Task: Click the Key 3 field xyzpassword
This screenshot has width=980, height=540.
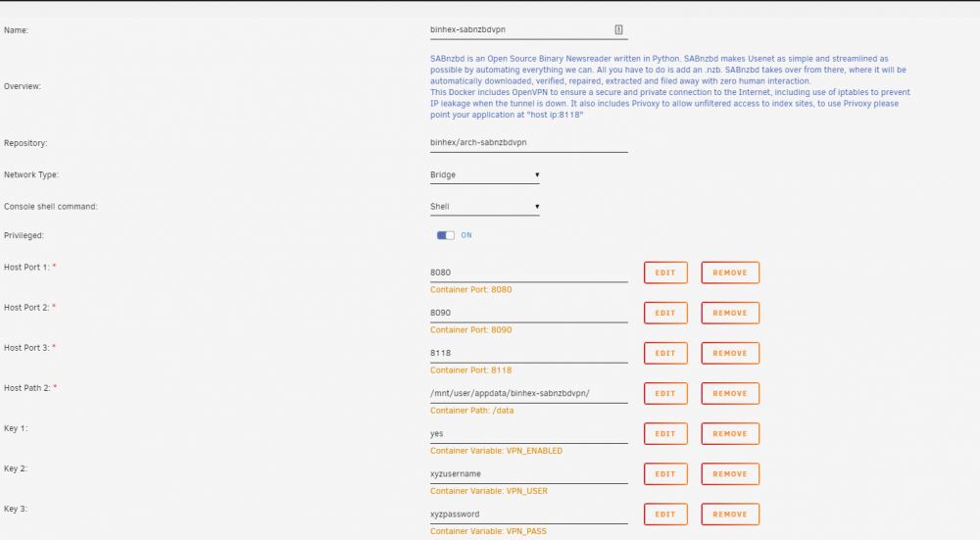Action: (x=529, y=515)
